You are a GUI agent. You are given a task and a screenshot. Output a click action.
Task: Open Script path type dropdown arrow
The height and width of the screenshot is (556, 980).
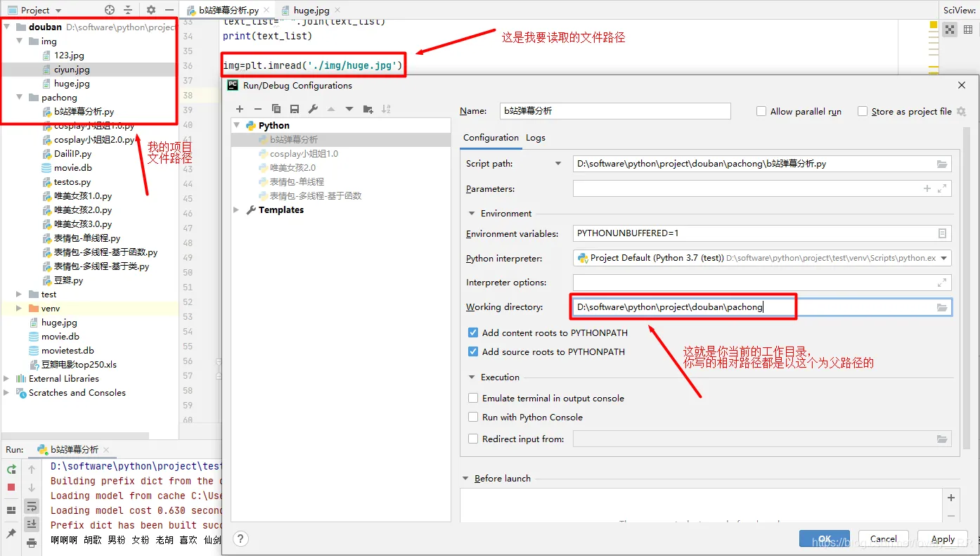pyautogui.click(x=558, y=164)
